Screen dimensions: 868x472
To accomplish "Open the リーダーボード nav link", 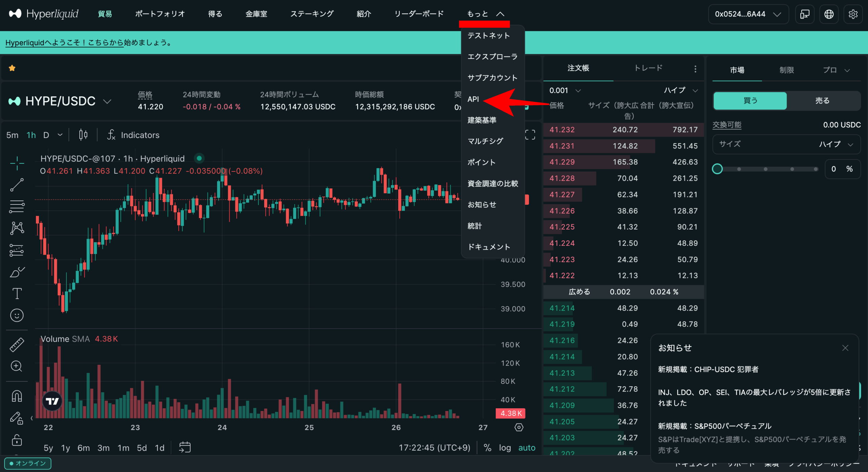I will click(x=419, y=14).
